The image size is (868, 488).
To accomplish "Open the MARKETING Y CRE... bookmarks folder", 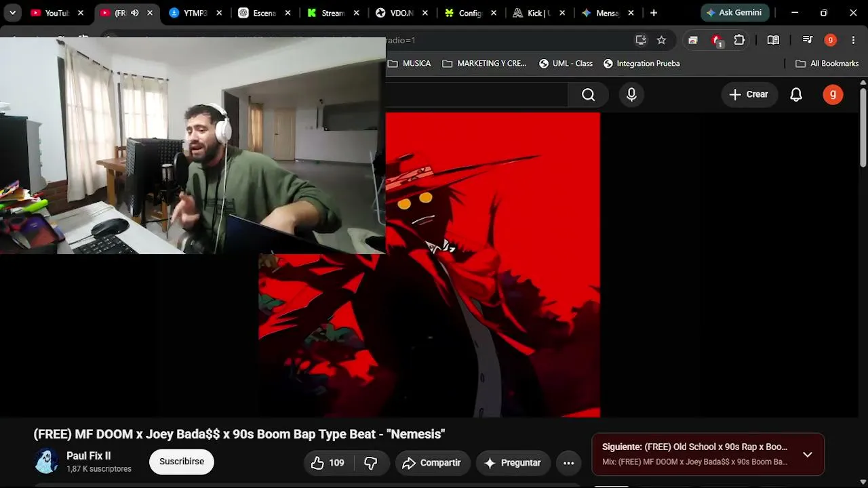I will tap(484, 64).
